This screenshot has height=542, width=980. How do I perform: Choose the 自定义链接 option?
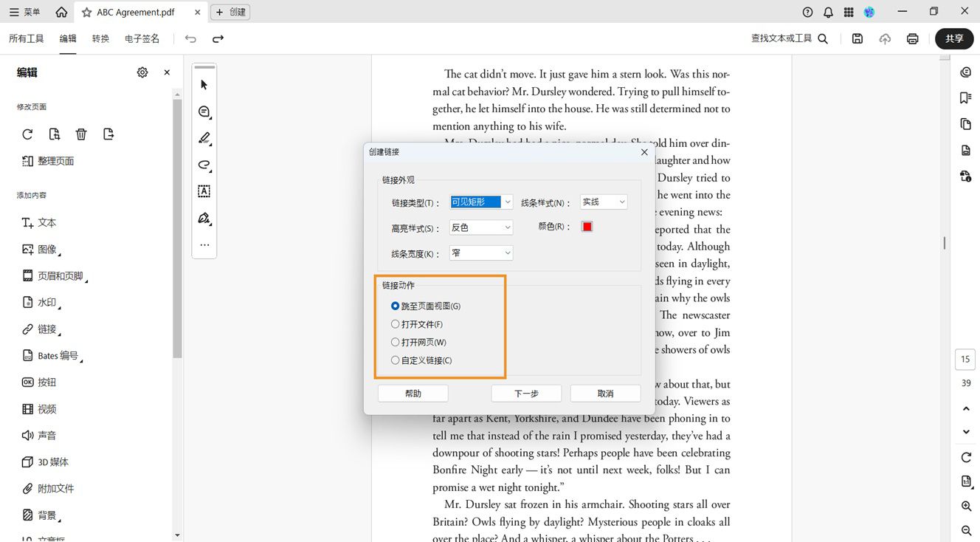(395, 360)
